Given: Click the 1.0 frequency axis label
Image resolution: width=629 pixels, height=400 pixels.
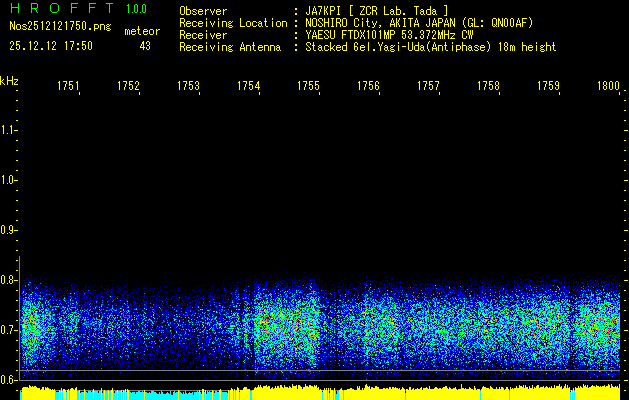Looking at the screenshot, I should tap(10, 180).
